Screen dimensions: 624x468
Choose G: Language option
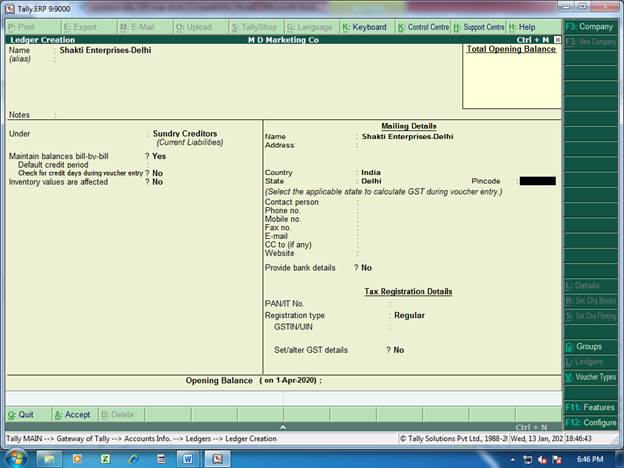point(312,27)
